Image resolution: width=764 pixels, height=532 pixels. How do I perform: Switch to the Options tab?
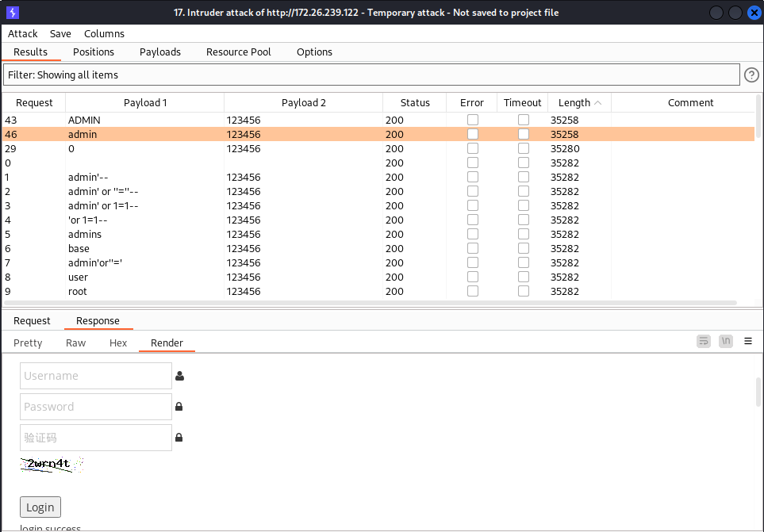click(314, 52)
